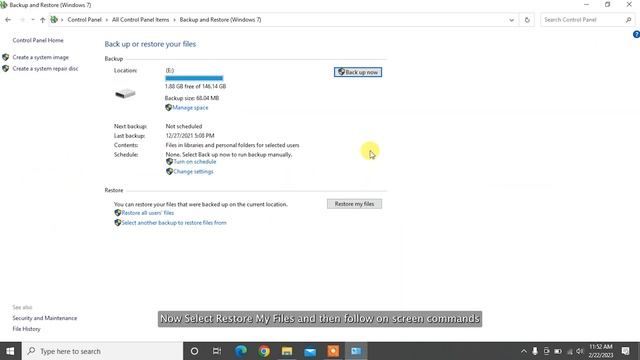Expand the address bar history dropdown
This screenshot has width=640, height=360.
click(511, 20)
